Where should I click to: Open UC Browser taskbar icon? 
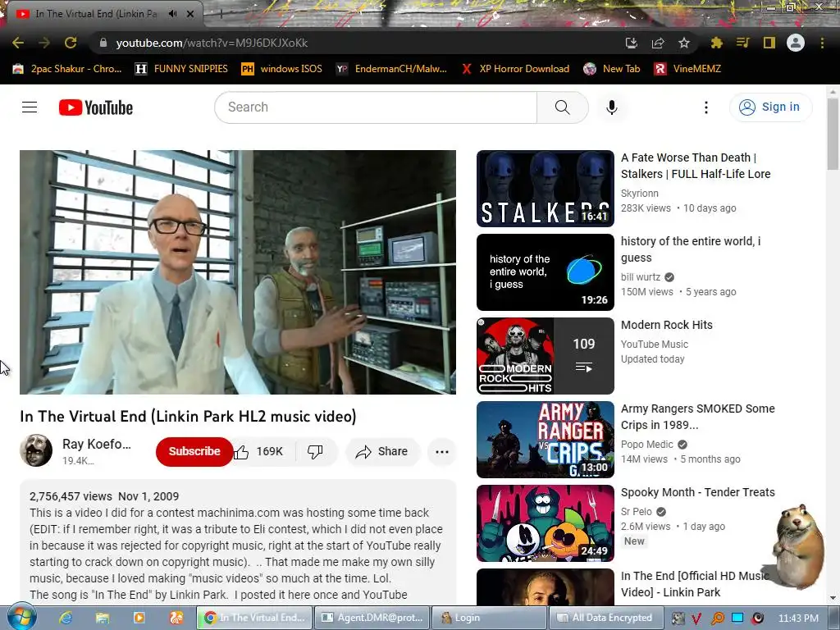pos(176,618)
